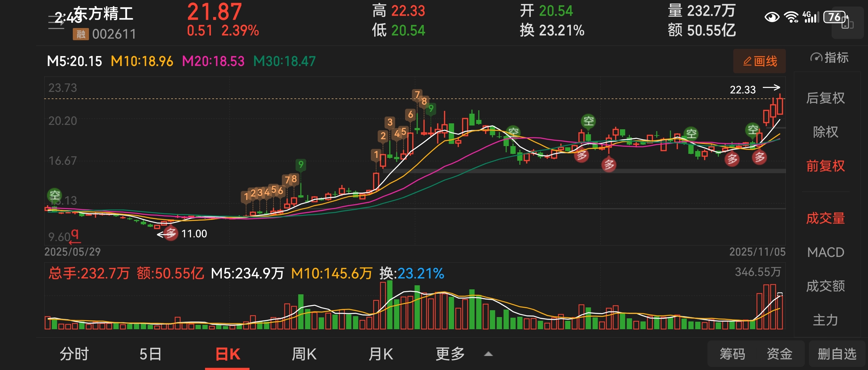Tap the 画线 pencil drawing tool
The image size is (868, 370).
(x=759, y=61)
